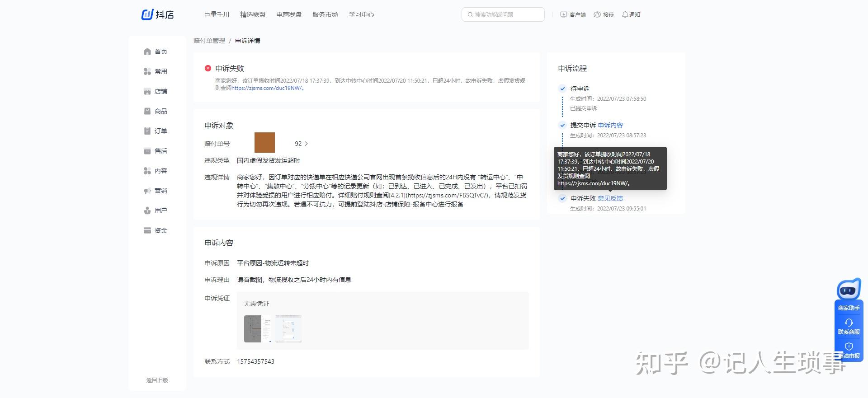Select the contact number 15754357543
Viewport: 868px width, 398px height.
pos(255,361)
